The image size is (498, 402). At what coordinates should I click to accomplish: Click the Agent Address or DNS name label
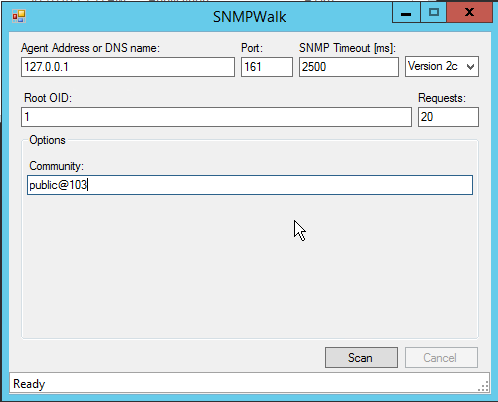(90, 48)
